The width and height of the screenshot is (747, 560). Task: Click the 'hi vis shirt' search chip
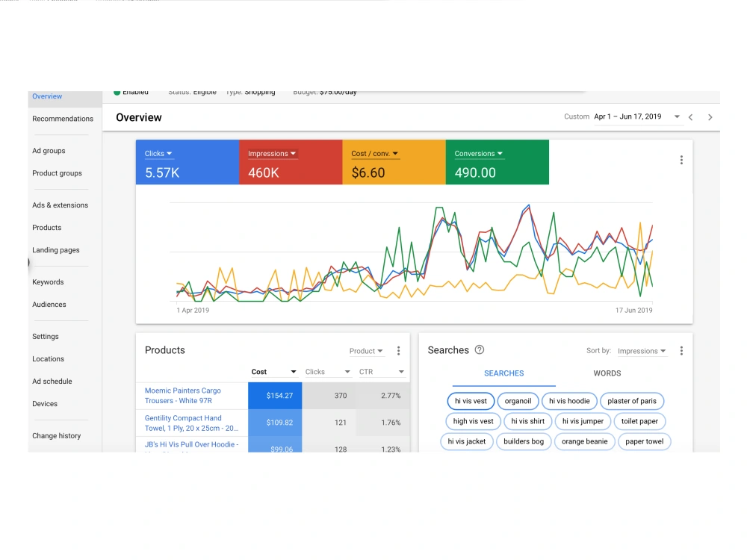528,421
